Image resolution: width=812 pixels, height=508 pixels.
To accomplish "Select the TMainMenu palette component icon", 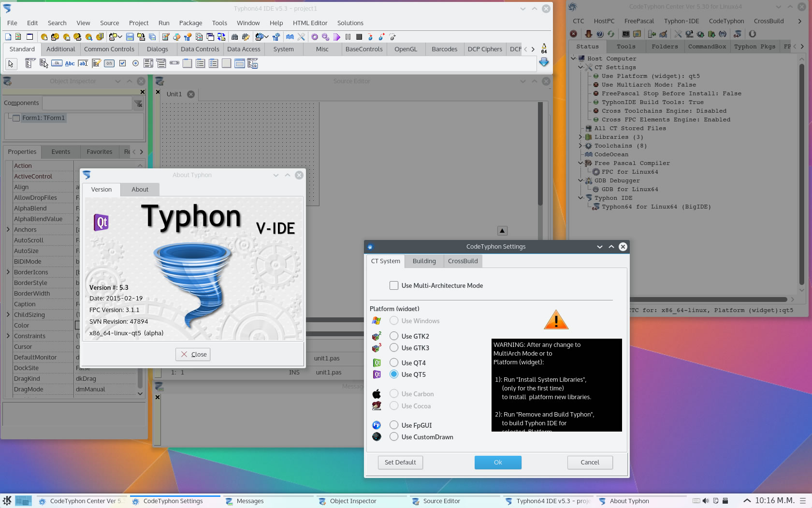I will coord(30,63).
